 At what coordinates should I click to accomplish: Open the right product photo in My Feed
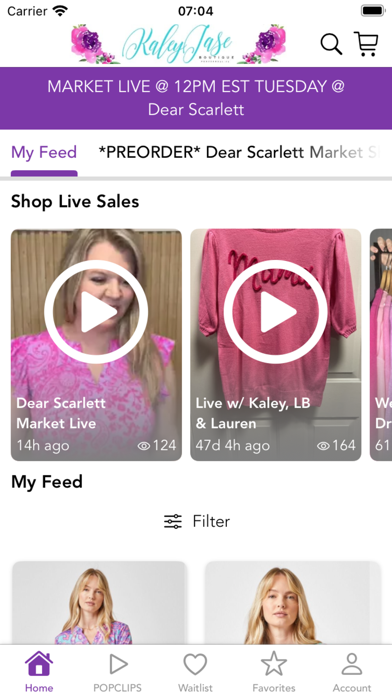(293, 603)
